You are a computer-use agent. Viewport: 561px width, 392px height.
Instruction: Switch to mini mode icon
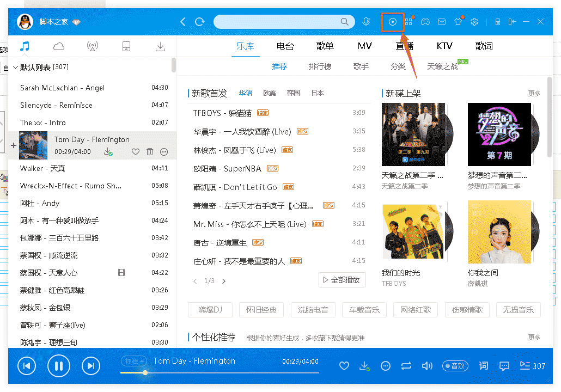512,22
